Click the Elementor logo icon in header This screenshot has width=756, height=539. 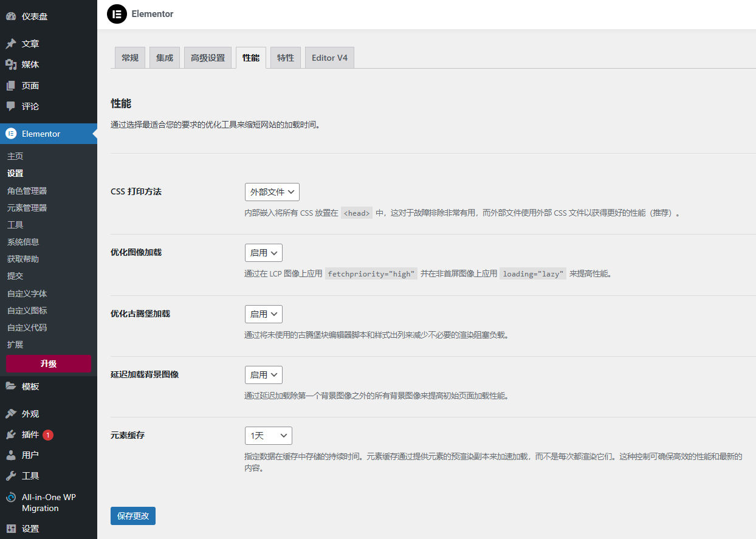pyautogui.click(x=117, y=14)
